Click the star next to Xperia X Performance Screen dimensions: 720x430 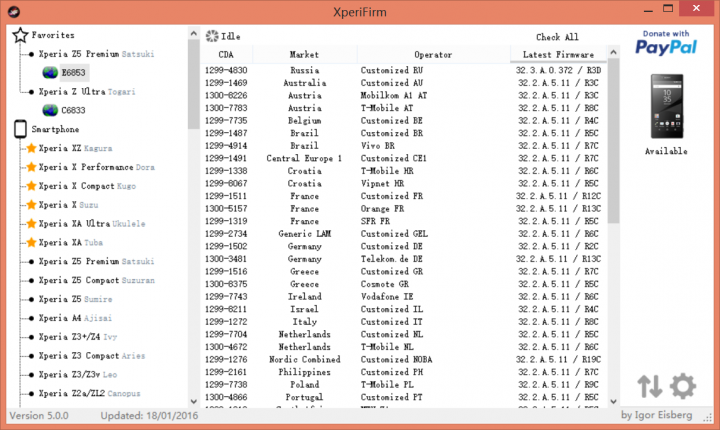(x=31, y=167)
